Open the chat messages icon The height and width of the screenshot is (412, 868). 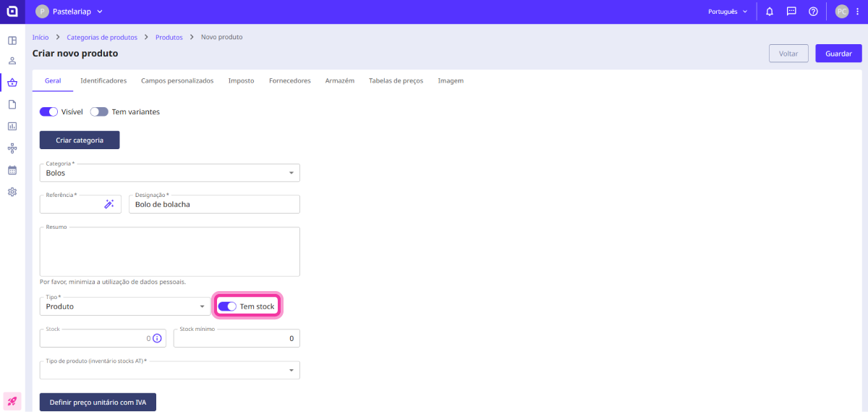[791, 12]
